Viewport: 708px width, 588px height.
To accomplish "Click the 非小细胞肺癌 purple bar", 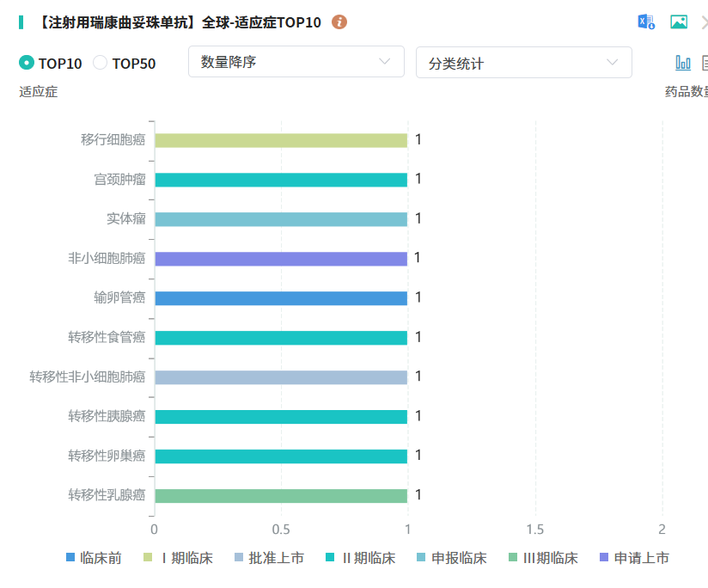I will coord(280,259).
